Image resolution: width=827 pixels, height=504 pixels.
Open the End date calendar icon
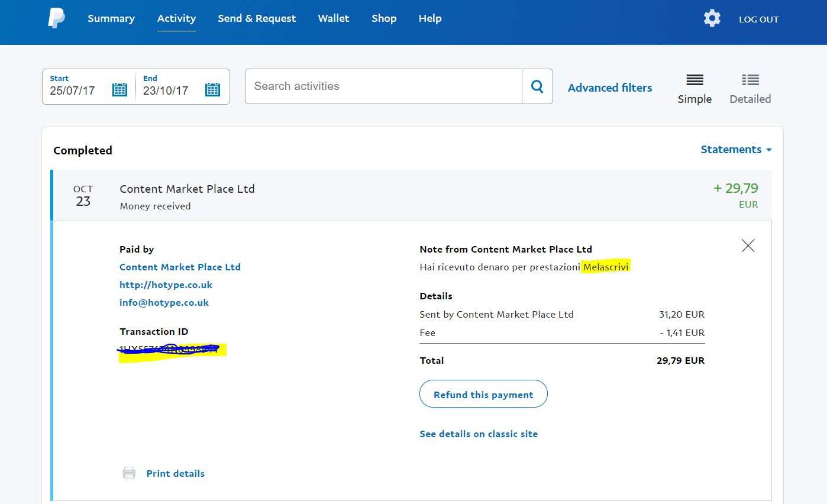pos(212,90)
